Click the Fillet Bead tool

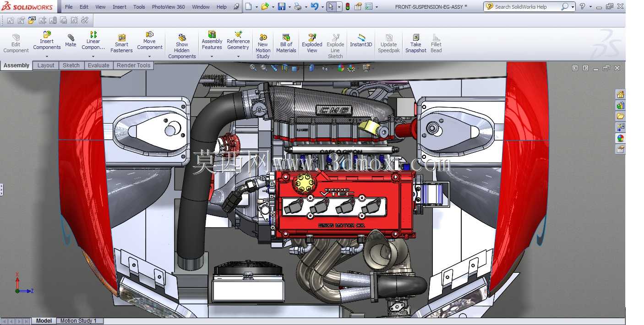coord(436,43)
